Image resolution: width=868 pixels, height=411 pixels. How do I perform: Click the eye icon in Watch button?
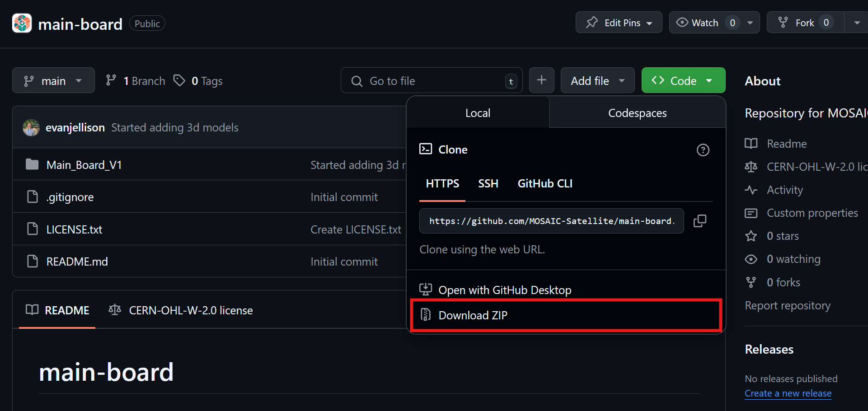[682, 23]
